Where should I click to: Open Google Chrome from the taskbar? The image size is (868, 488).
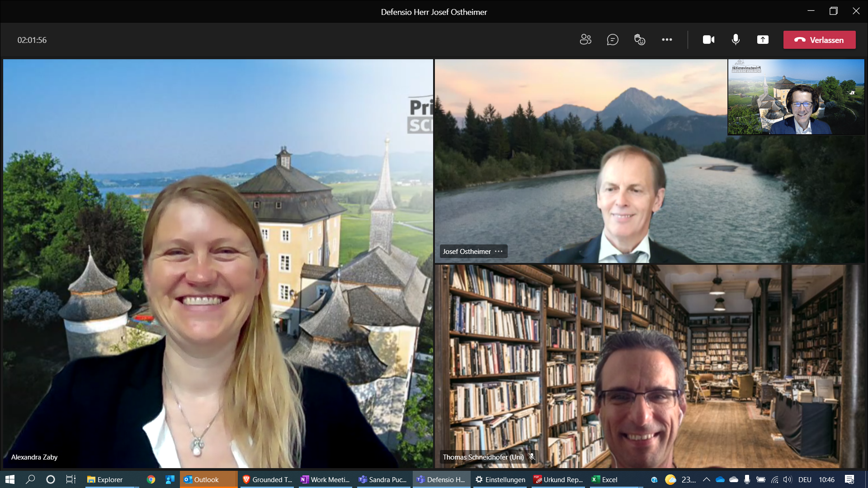[151, 479]
